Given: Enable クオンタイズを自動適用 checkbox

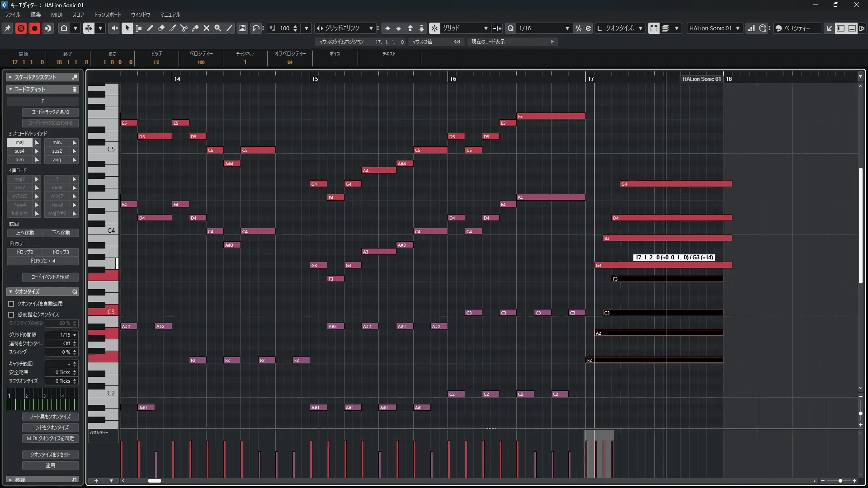Looking at the screenshot, I should click(x=11, y=304).
